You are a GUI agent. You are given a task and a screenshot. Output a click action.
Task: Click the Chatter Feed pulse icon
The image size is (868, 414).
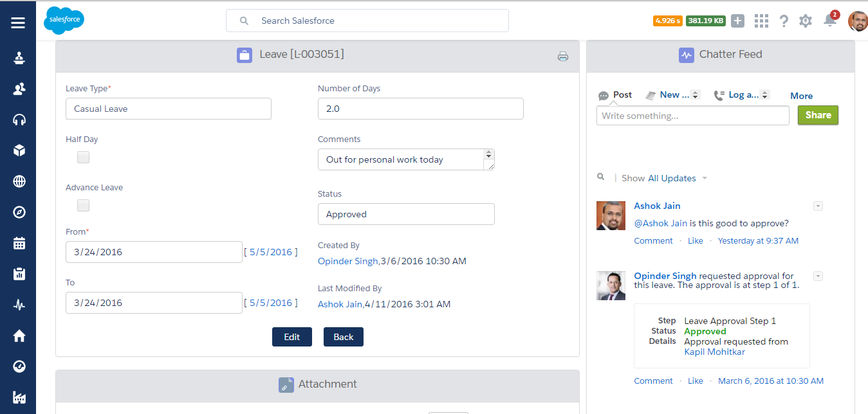(687, 55)
